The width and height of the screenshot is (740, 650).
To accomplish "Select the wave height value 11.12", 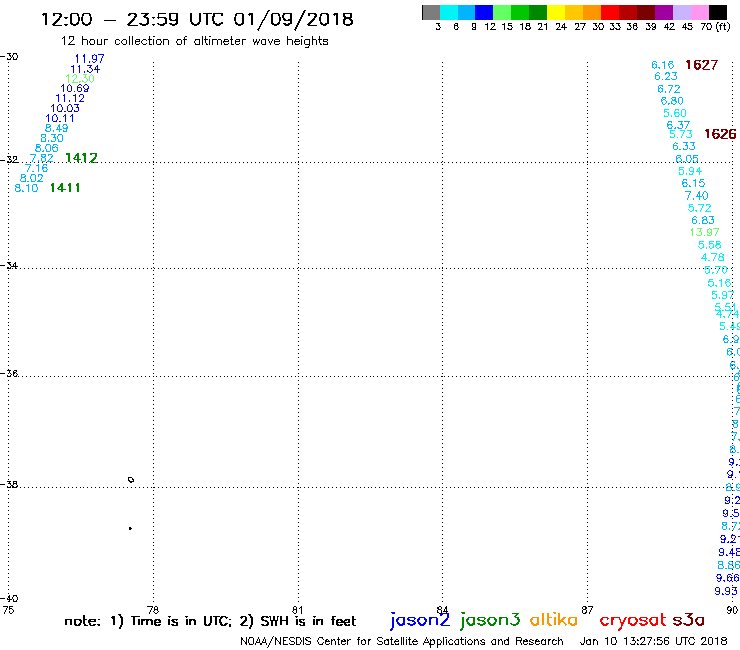I will tap(70, 98).
